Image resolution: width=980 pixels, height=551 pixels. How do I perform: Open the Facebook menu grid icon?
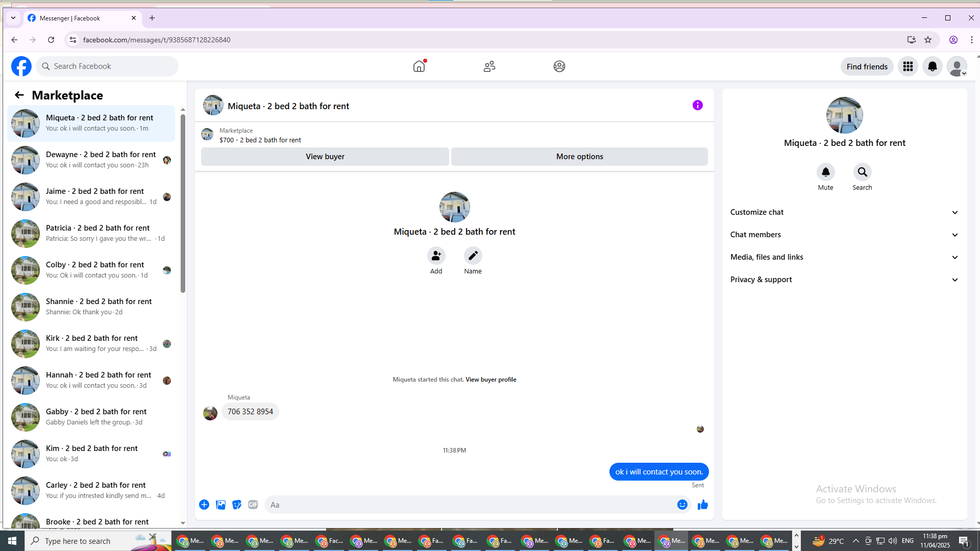click(908, 66)
